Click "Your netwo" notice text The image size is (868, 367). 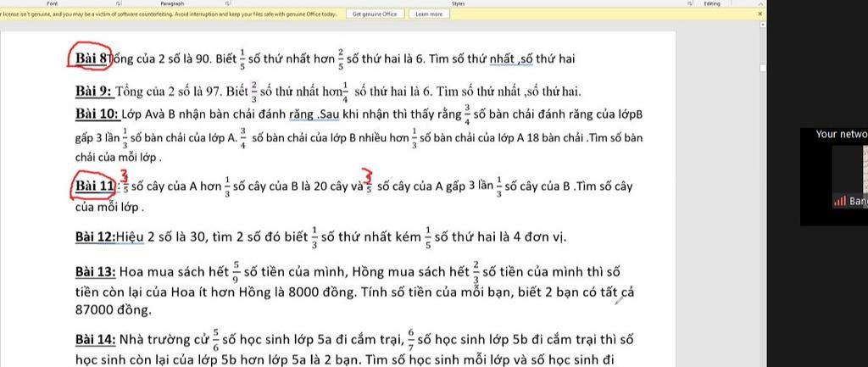(x=841, y=135)
